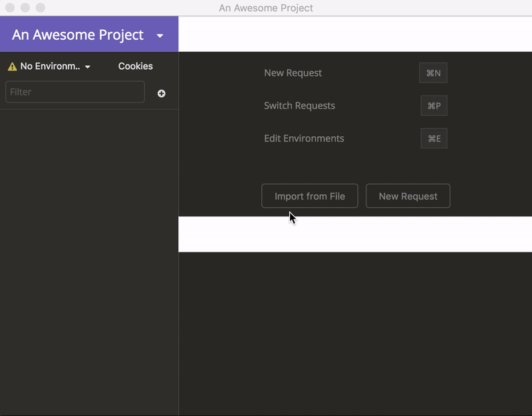Expand the No Environment selector
532x416 pixels.
pyautogui.click(x=49, y=66)
